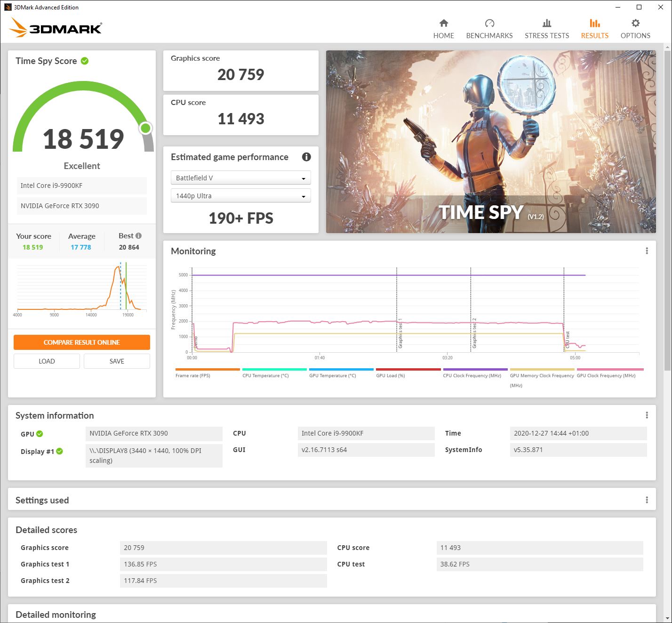Viewport: 672px width, 623px height.
Task: Click the GUI version v2.16.7113 s64
Action: click(x=366, y=450)
